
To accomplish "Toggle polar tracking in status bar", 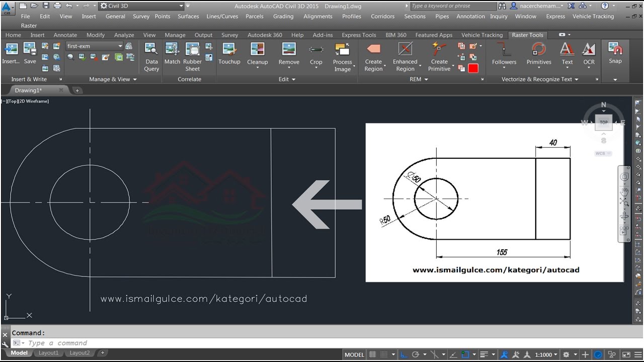I will tap(416, 354).
